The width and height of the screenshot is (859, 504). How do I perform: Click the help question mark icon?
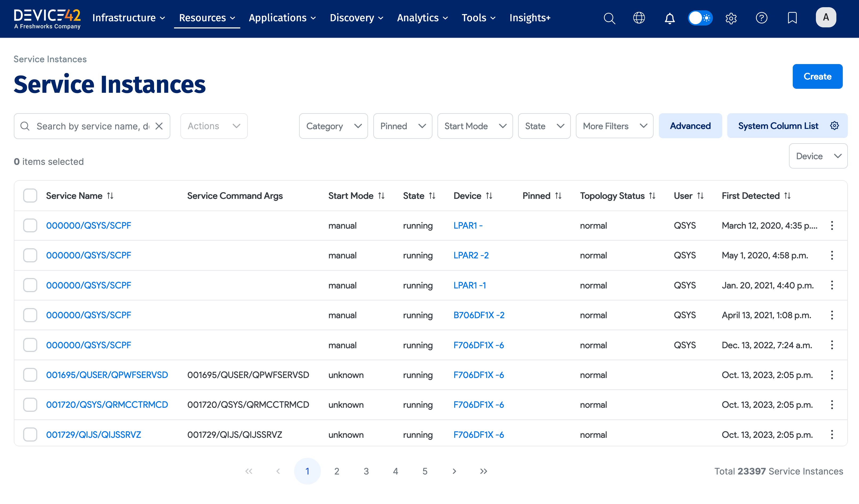point(762,18)
